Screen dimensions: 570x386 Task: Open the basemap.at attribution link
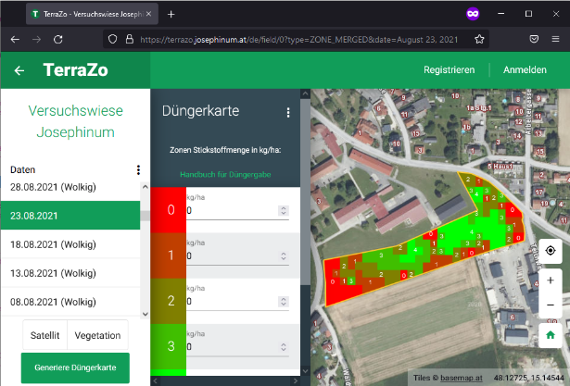(x=461, y=378)
